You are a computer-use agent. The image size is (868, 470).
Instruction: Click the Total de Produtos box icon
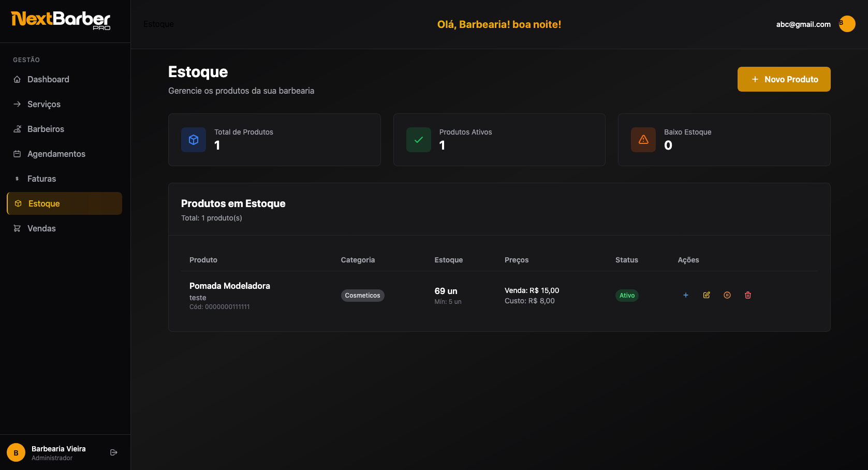194,140
